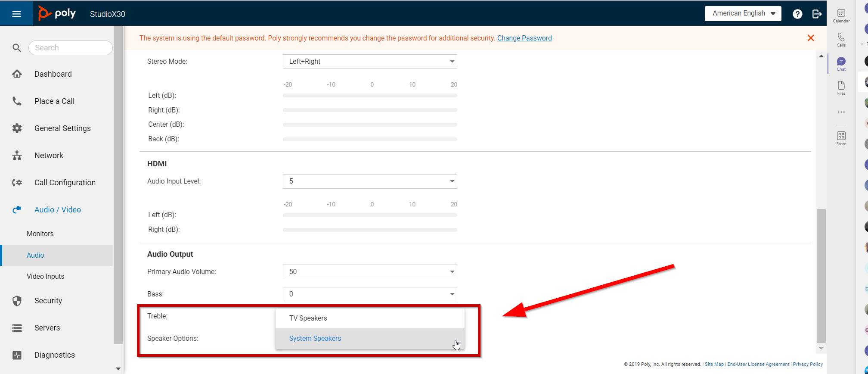Click the Diagnostics icon

pyautogui.click(x=17, y=355)
